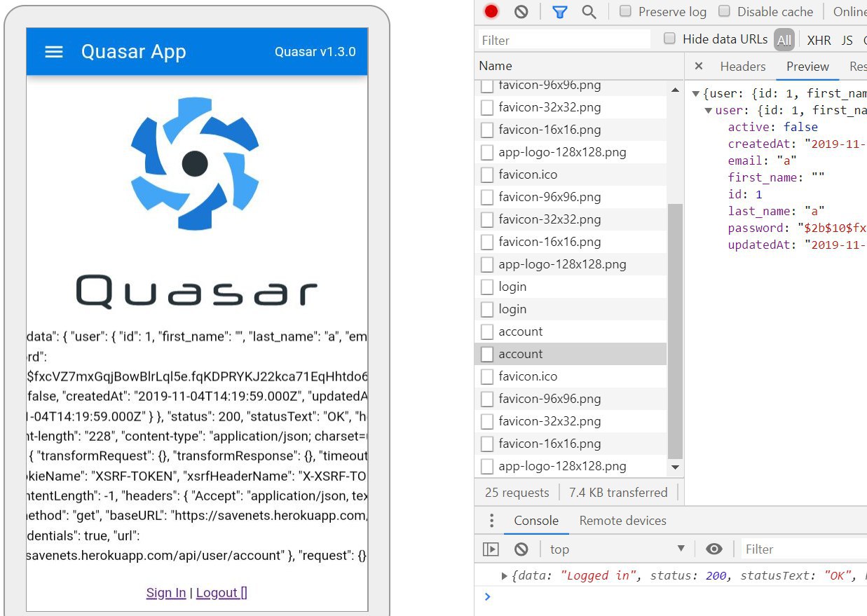Expand the logged console object
Viewport: 867px width, 616px height.
505,576
